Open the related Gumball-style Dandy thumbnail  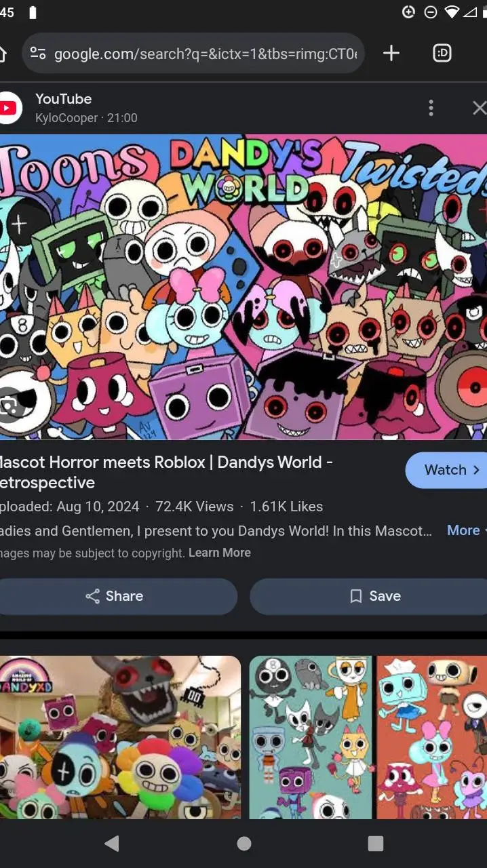point(120,737)
